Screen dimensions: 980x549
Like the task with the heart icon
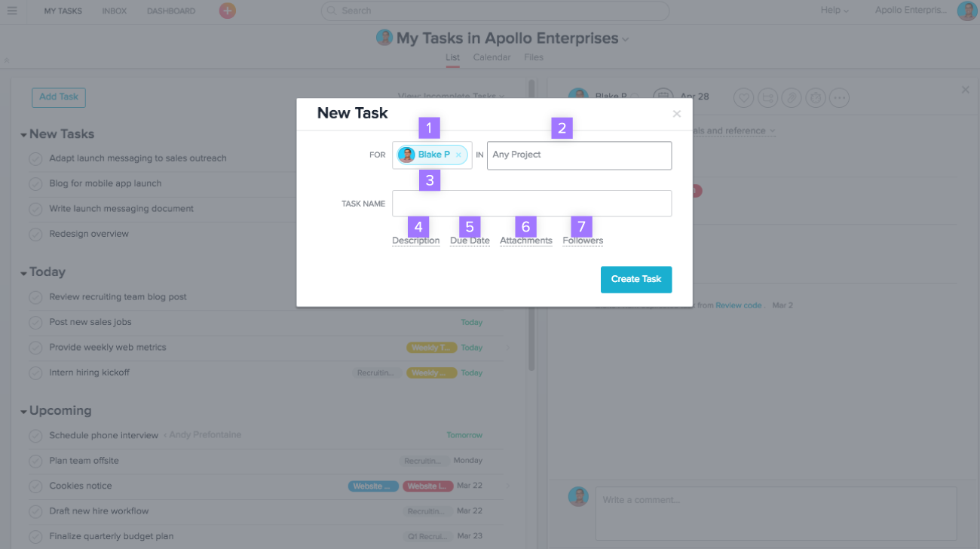pos(744,97)
